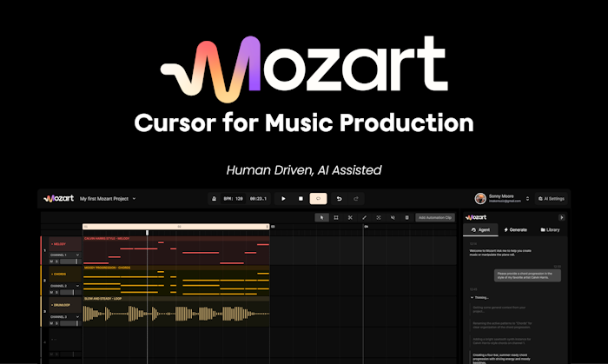Select the Chords track header
The width and height of the screenshot is (608, 364).
pyautogui.click(x=65, y=274)
